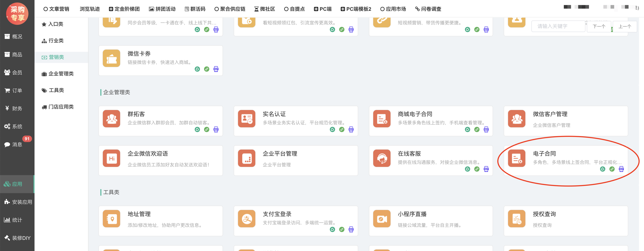Click the 支付宝登录 Alipay icon
Viewport: 644px width, 251px height.
(x=246, y=219)
